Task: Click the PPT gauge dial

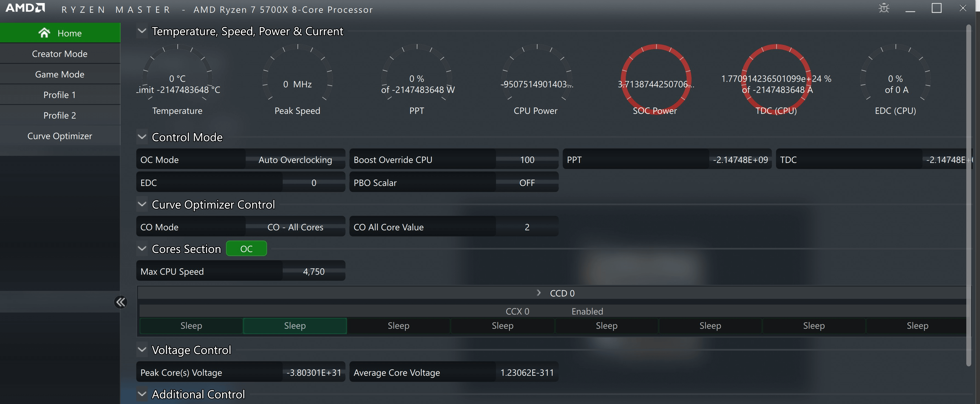Action: click(417, 79)
